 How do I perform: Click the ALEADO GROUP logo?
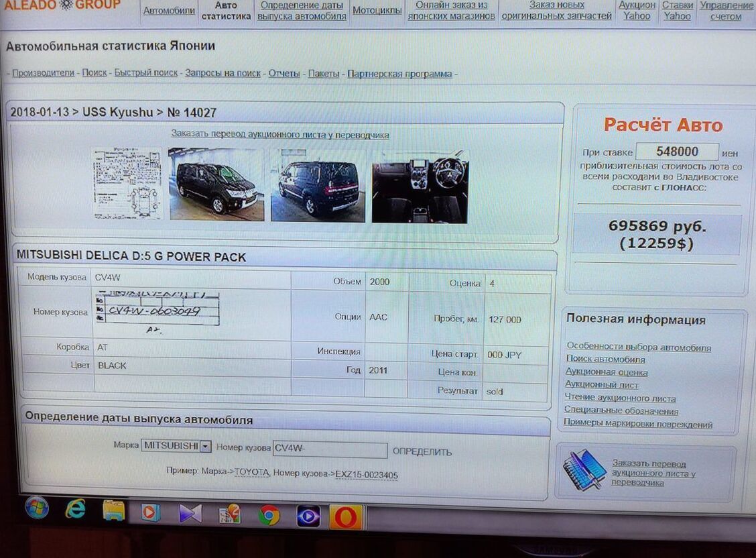62,5
